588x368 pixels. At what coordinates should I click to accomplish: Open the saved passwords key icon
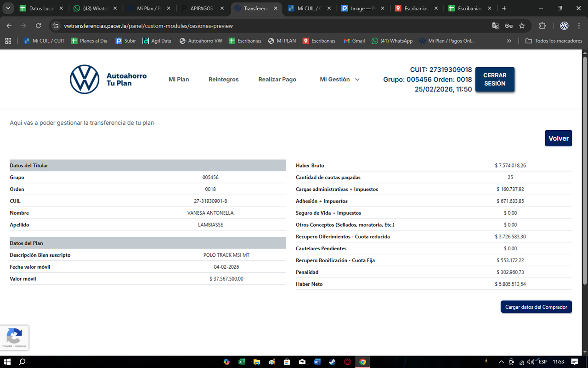coord(509,26)
